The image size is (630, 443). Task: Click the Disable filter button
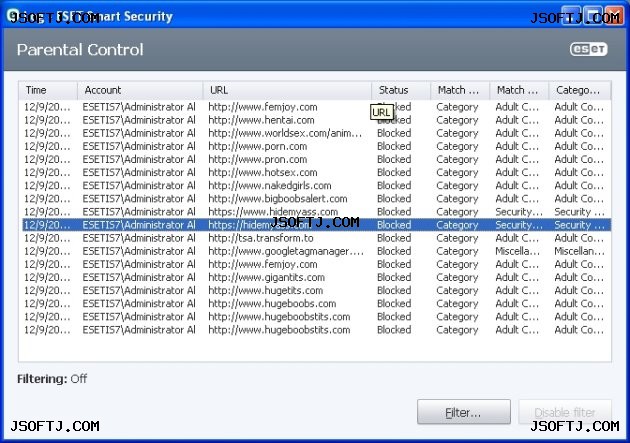(565, 412)
